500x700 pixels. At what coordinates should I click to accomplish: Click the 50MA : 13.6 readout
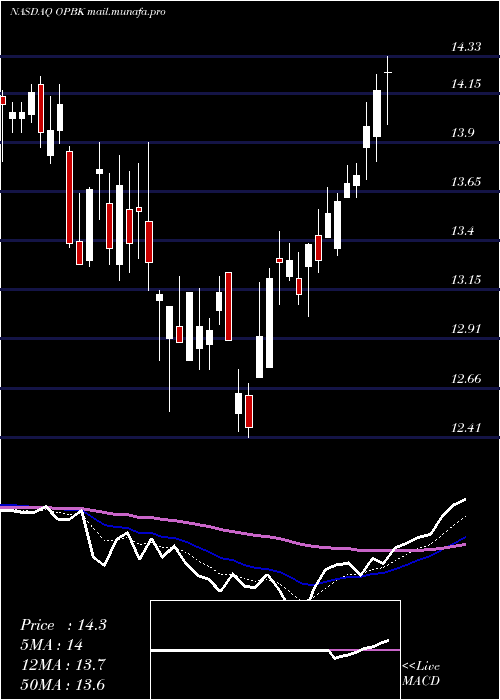pos(63,685)
